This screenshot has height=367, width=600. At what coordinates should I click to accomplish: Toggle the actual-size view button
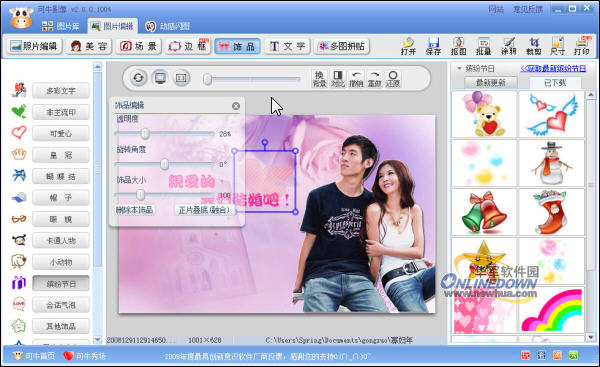click(x=181, y=78)
